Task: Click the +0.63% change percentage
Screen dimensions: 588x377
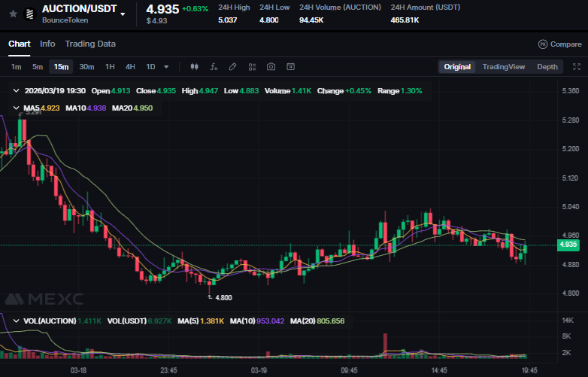Action: pos(195,8)
